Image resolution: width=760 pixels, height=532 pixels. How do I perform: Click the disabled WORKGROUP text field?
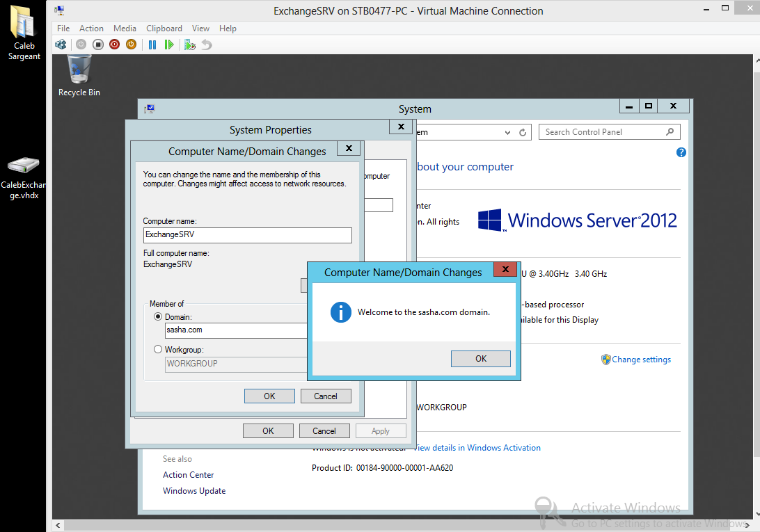[x=236, y=364]
